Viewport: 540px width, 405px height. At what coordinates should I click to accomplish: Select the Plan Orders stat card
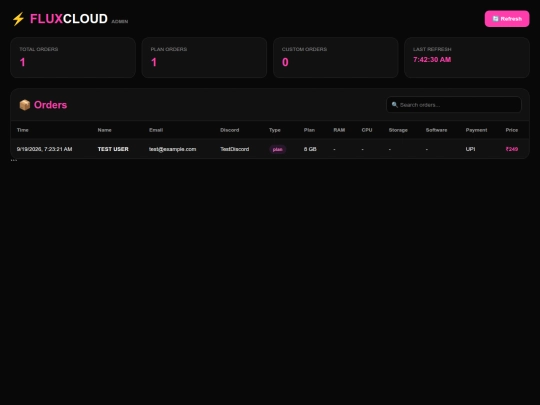coord(204,58)
